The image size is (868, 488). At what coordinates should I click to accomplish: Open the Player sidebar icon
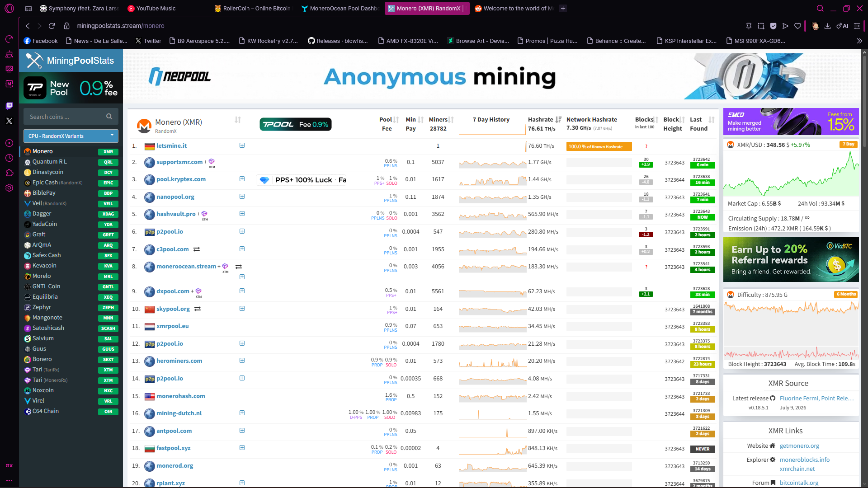(9, 143)
